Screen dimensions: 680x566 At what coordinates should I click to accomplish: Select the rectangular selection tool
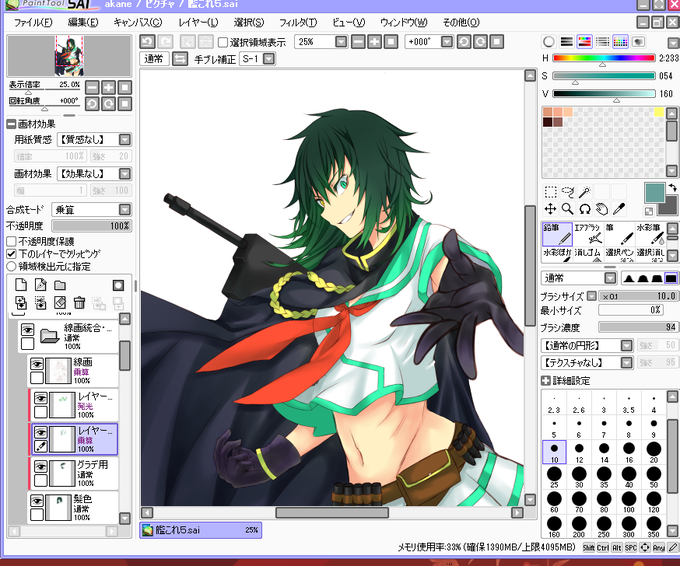point(550,192)
